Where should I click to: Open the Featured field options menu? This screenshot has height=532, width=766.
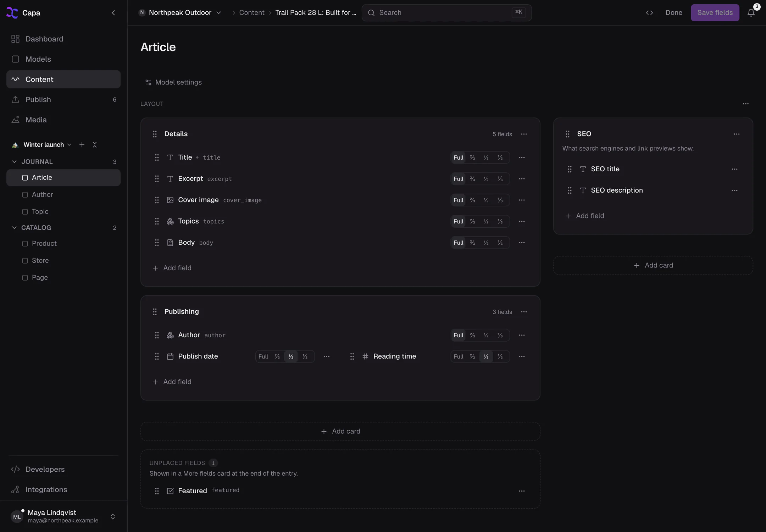(522, 491)
